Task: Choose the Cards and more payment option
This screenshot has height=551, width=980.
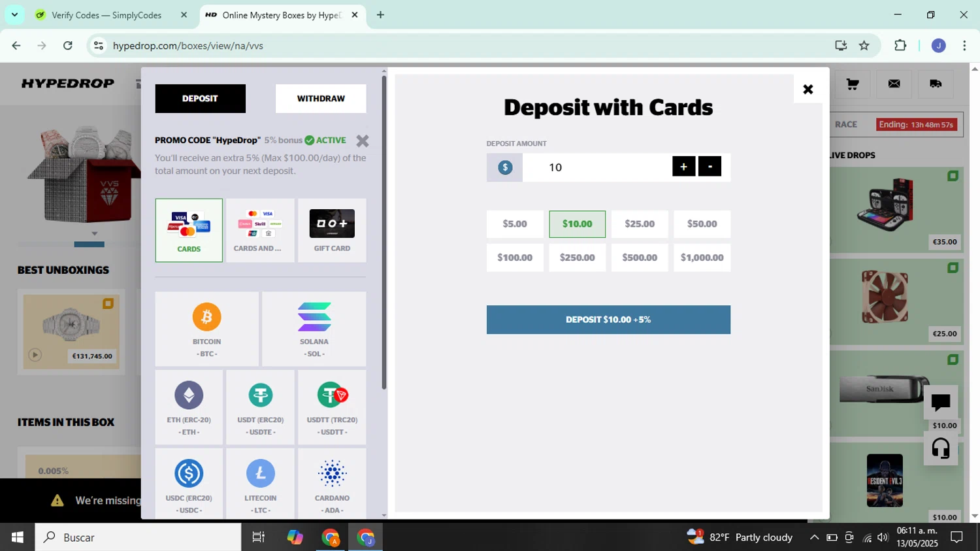Action: click(x=260, y=230)
